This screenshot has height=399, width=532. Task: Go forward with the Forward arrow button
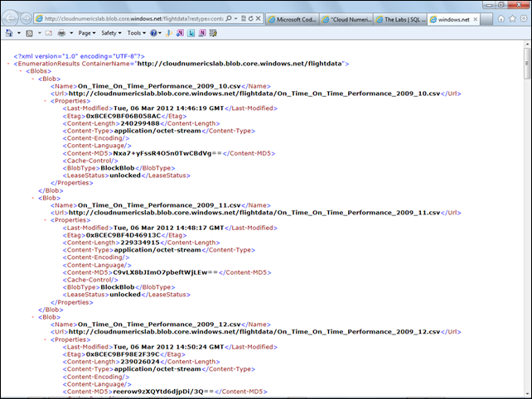[26, 19]
